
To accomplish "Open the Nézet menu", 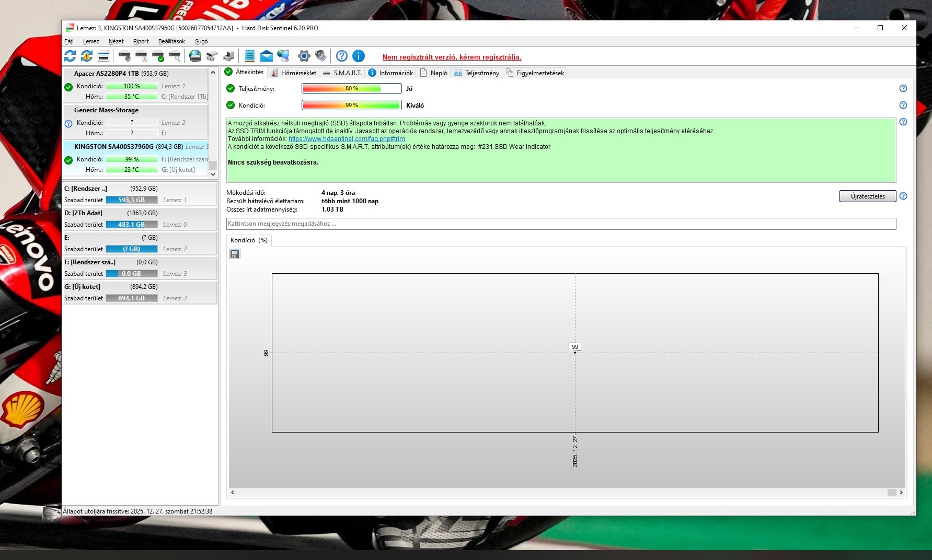I will click(x=116, y=41).
